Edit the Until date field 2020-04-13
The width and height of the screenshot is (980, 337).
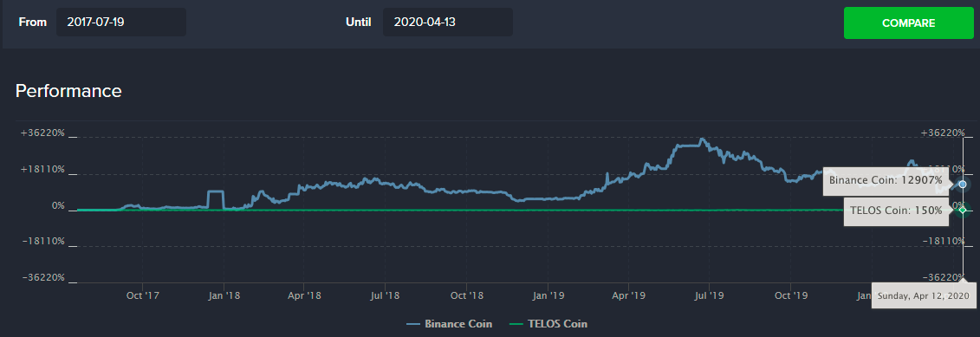pos(447,22)
